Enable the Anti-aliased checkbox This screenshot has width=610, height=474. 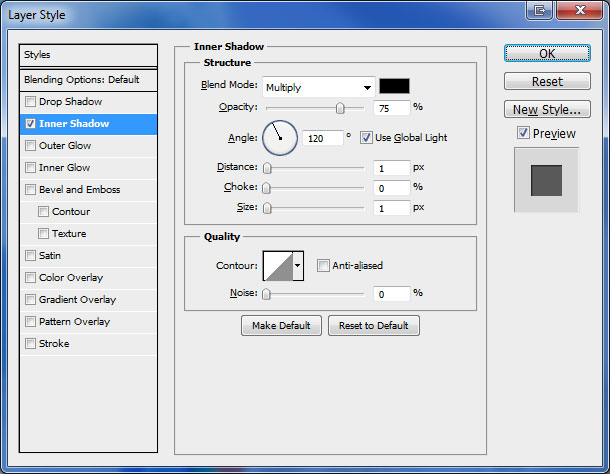323,266
